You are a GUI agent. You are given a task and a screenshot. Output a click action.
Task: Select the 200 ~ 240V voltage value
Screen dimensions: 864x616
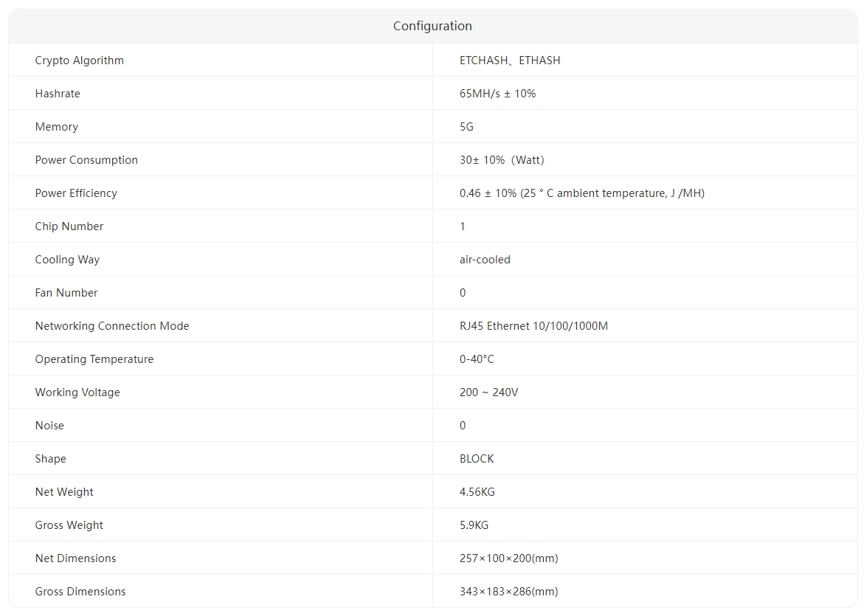pyautogui.click(x=488, y=392)
